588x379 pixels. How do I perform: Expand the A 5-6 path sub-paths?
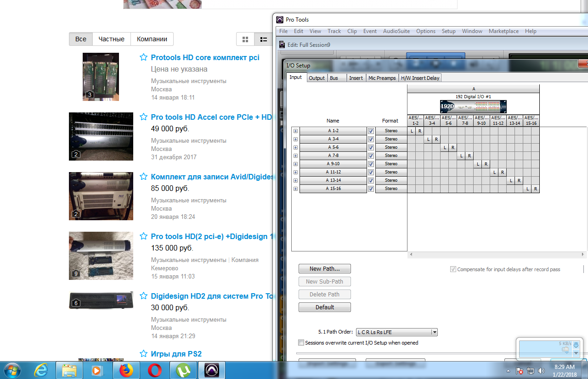[295, 147]
